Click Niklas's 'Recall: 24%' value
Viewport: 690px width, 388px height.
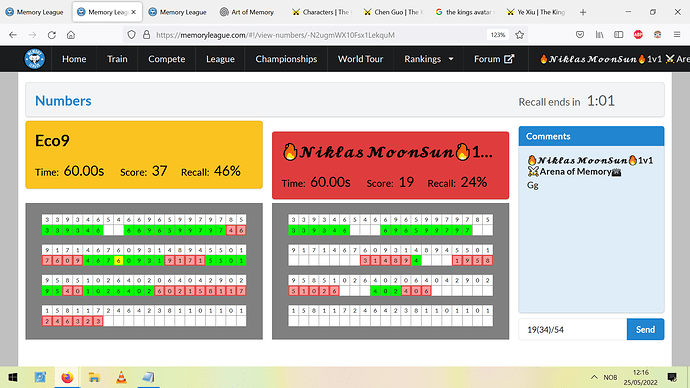(x=457, y=182)
